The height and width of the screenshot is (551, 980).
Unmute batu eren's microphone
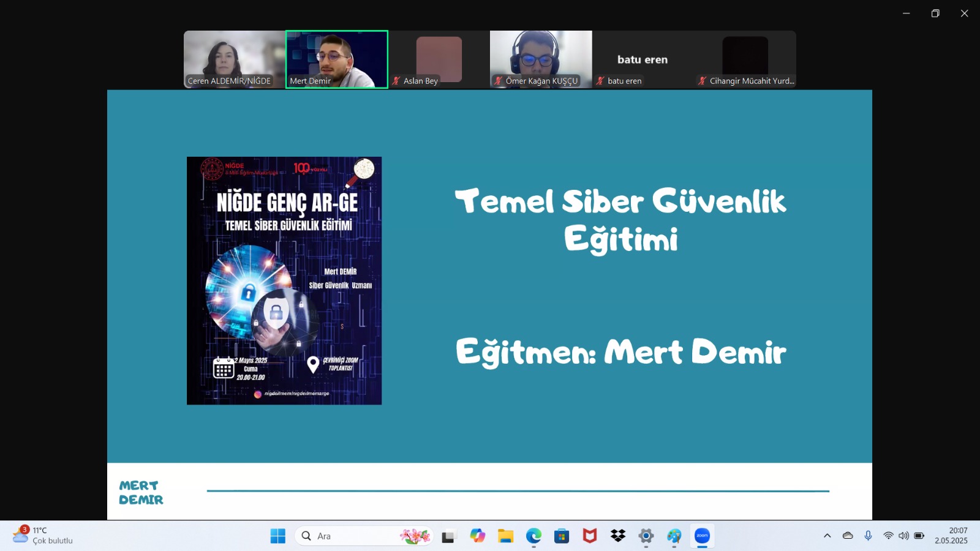[600, 80]
